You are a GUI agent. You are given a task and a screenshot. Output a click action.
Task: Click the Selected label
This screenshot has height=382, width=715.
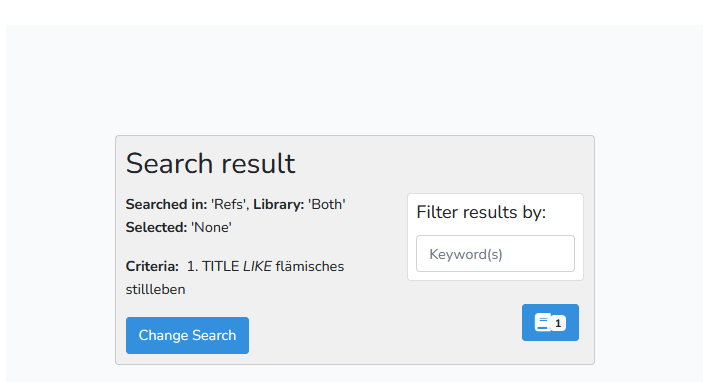pyautogui.click(x=156, y=227)
